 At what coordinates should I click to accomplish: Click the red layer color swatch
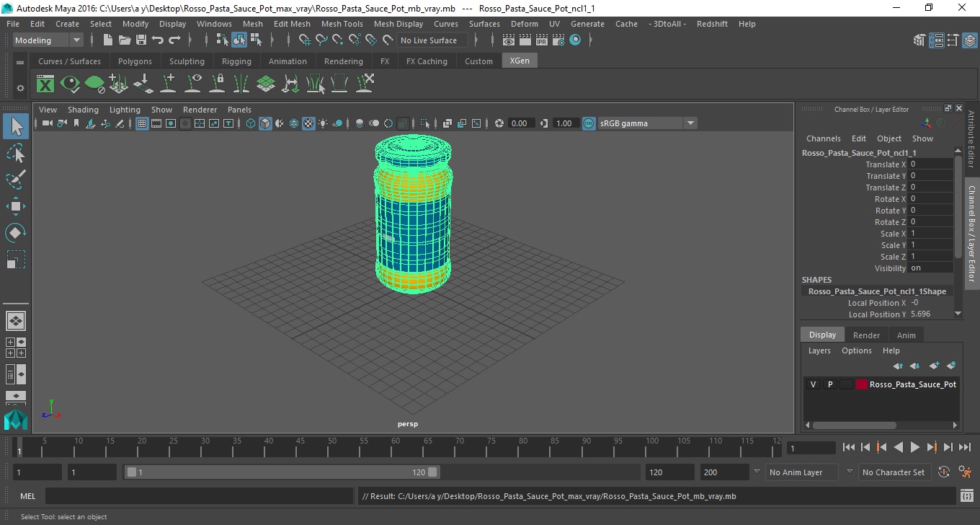coord(862,384)
